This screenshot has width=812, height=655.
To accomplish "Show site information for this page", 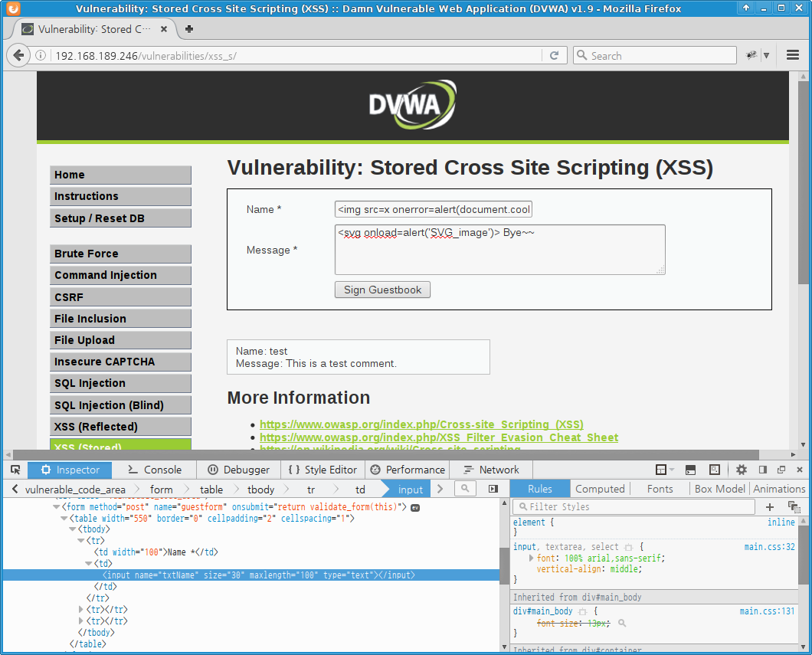I will point(41,55).
